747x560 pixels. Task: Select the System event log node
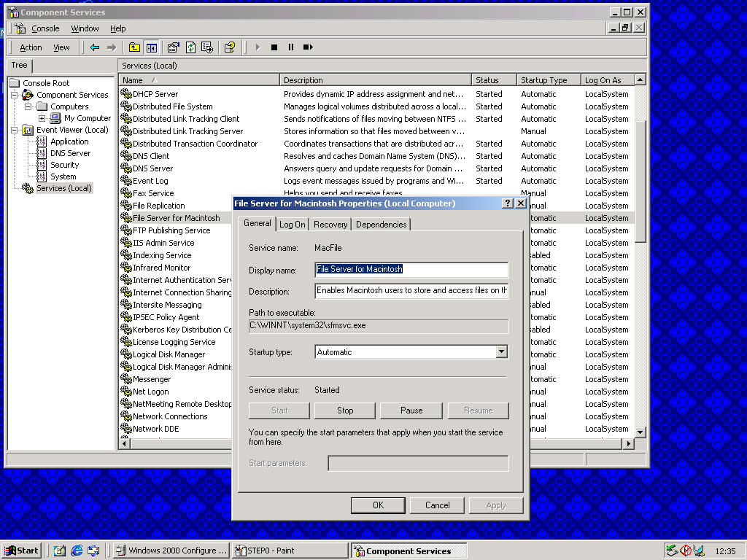pyautogui.click(x=63, y=176)
